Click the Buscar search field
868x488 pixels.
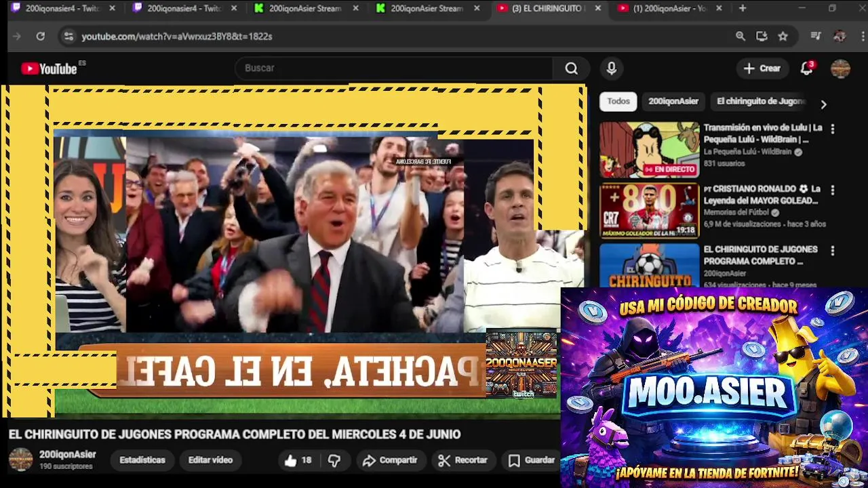pyautogui.click(x=395, y=68)
